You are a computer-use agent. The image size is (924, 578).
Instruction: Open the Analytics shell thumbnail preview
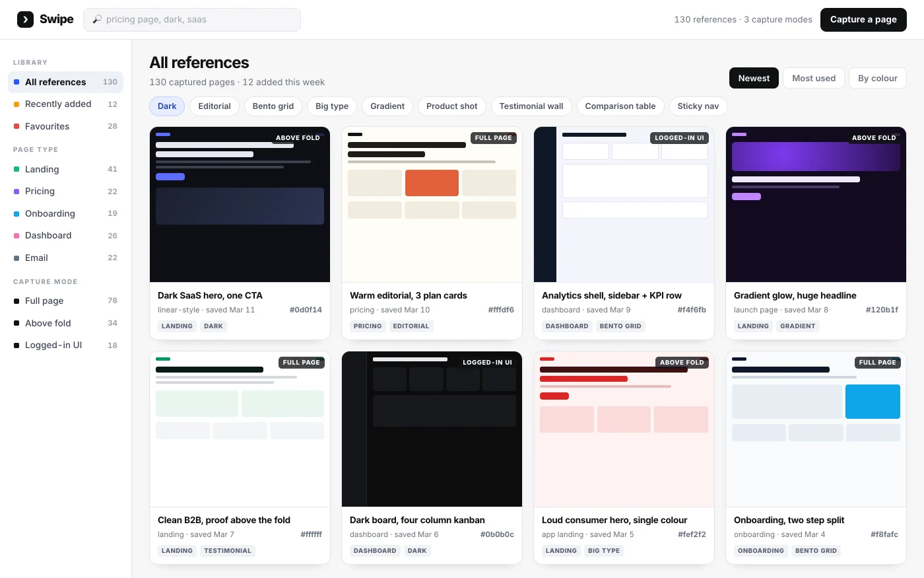click(x=624, y=205)
